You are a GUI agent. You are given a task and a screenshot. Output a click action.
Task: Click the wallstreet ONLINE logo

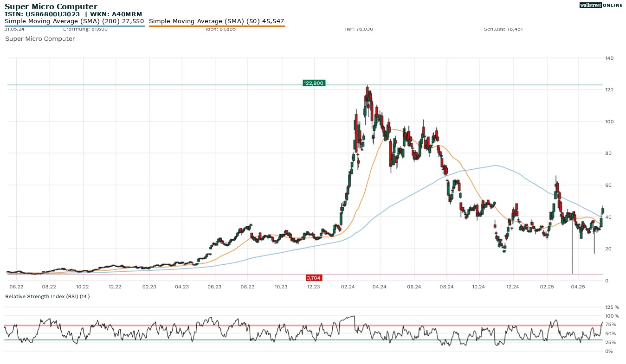click(601, 5)
